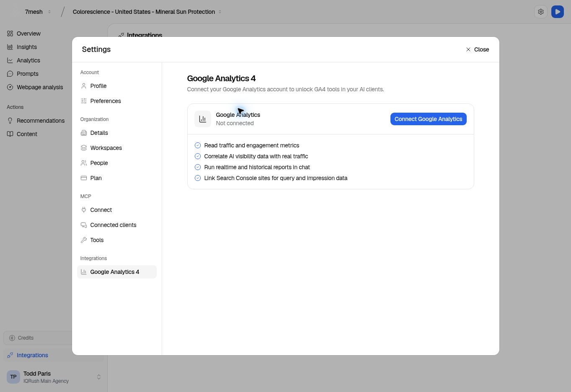The height and width of the screenshot is (392, 571).
Task: Close the Settings dialog
Action: click(478, 49)
